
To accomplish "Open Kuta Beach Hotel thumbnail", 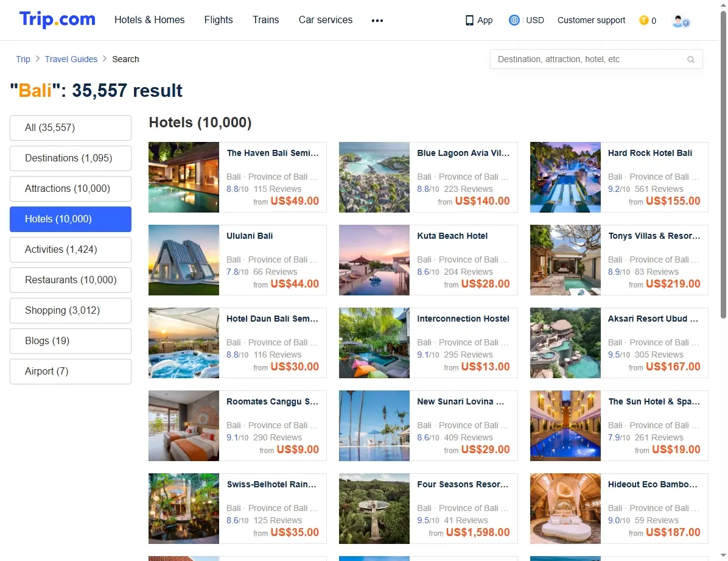I will point(374,260).
